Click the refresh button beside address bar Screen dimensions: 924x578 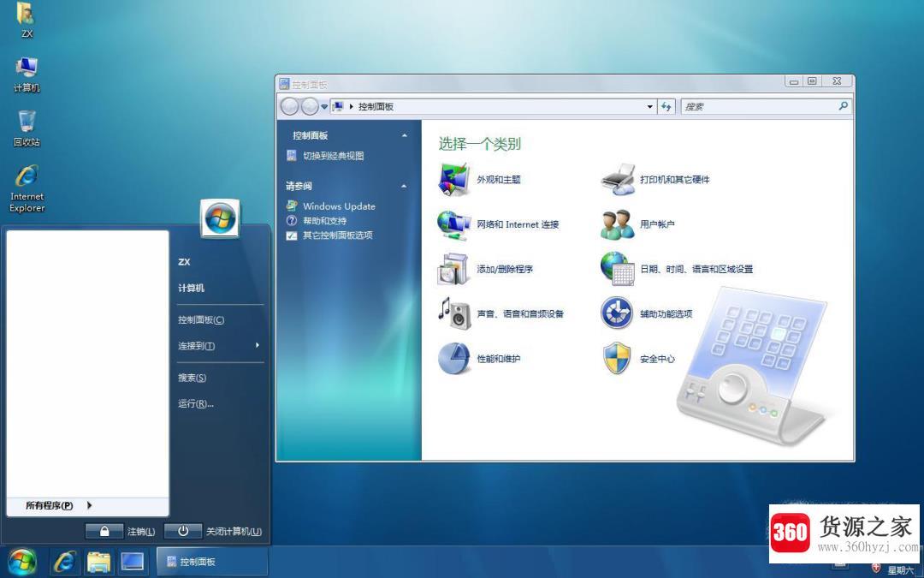[666, 107]
